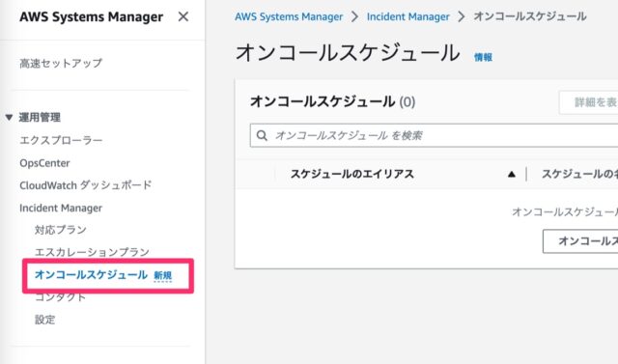Collapse the 運用管理 section triangle

click(9, 117)
